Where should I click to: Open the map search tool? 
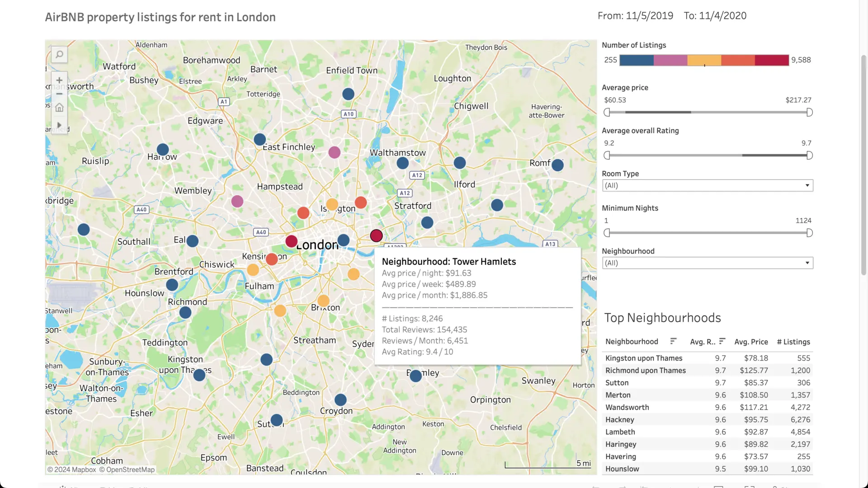[x=59, y=54]
